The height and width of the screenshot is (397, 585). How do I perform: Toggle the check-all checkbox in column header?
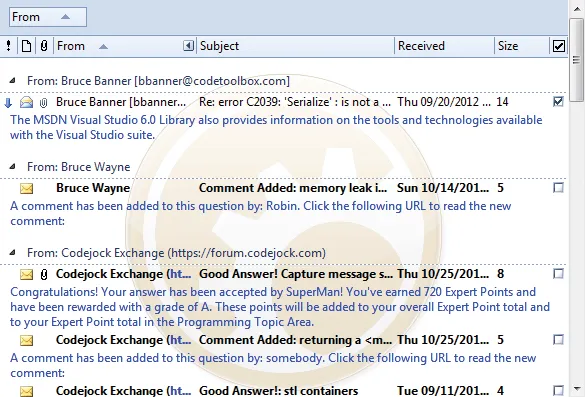coord(559,46)
